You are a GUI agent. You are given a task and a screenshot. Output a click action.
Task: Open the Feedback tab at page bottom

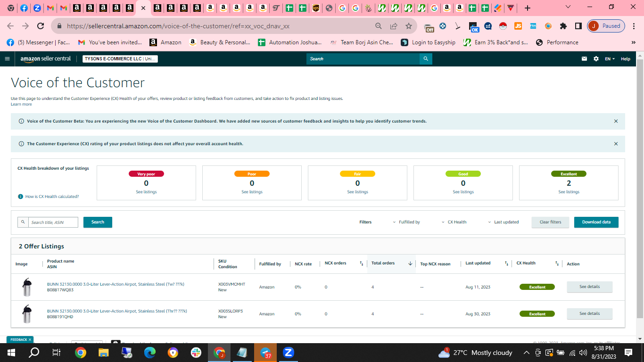click(20, 339)
